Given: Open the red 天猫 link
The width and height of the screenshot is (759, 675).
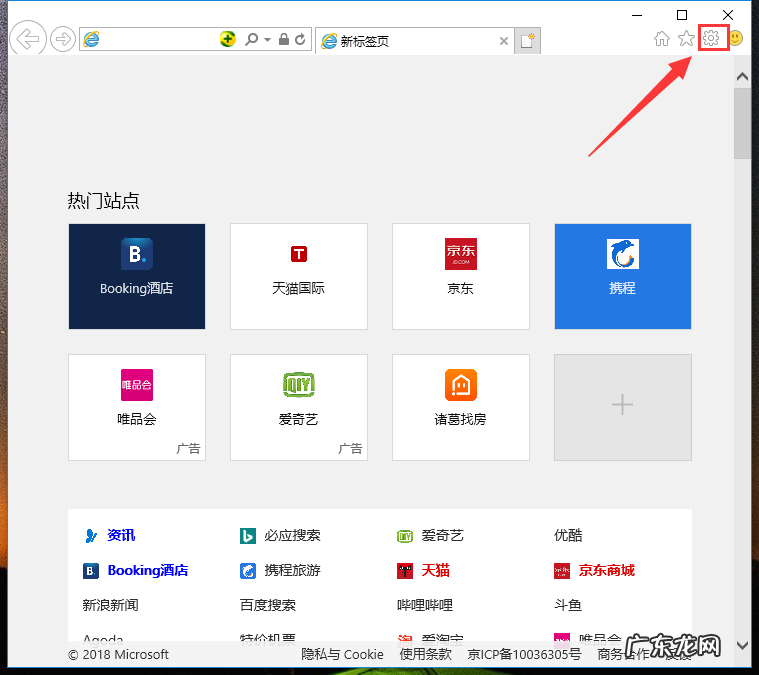Looking at the screenshot, I should tap(435, 570).
